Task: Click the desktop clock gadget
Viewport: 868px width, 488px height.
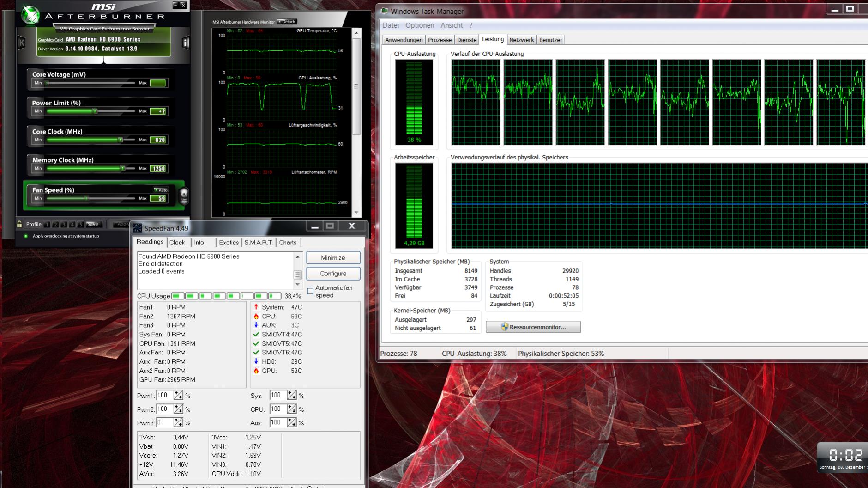Action: 844,457
